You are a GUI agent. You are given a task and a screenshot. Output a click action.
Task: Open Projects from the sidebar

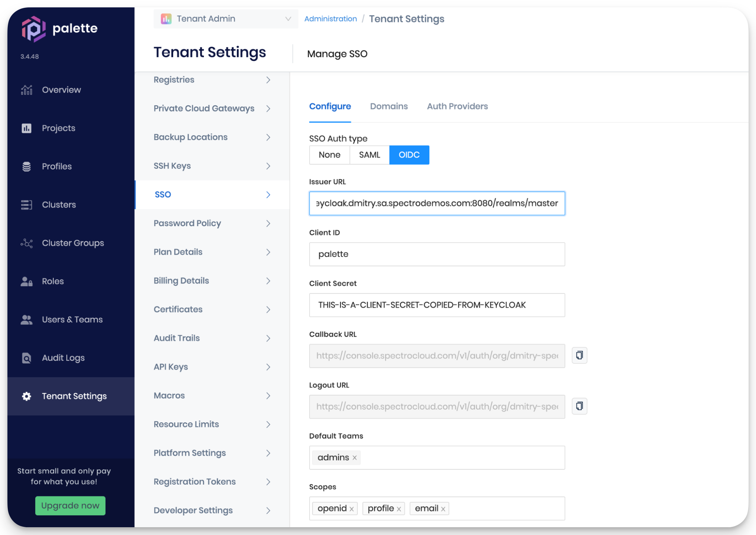click(x=71, y=128)
